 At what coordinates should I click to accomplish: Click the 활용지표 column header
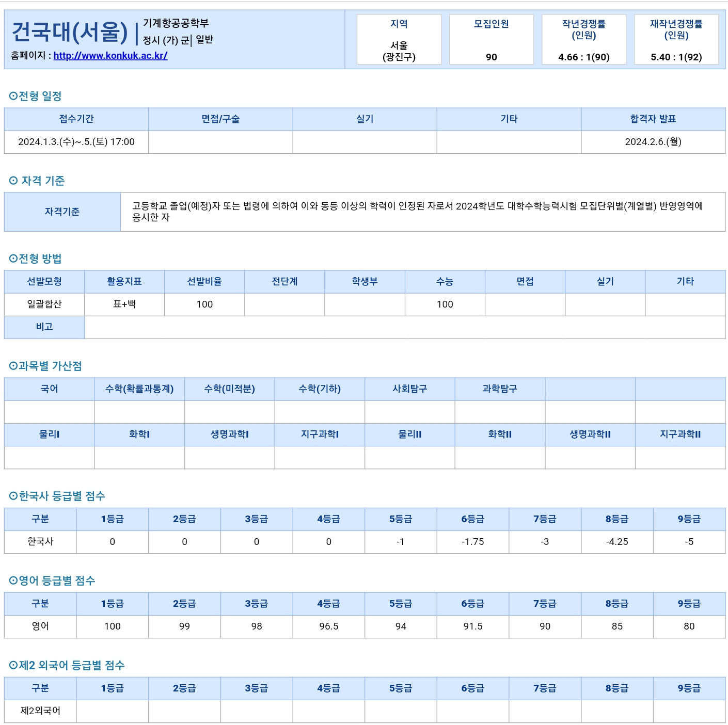coord(124,282)
